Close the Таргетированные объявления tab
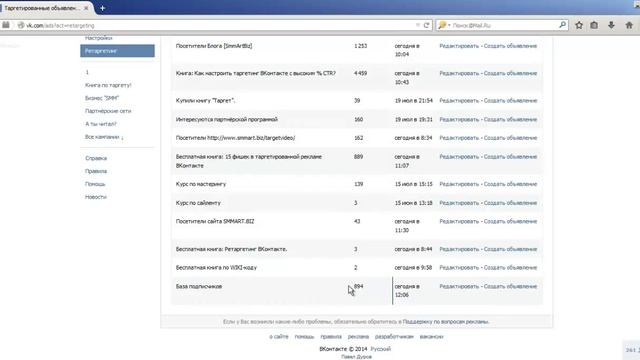Viewport: 640px width, 360px height. pyautogui.click(x=86, y=8)
